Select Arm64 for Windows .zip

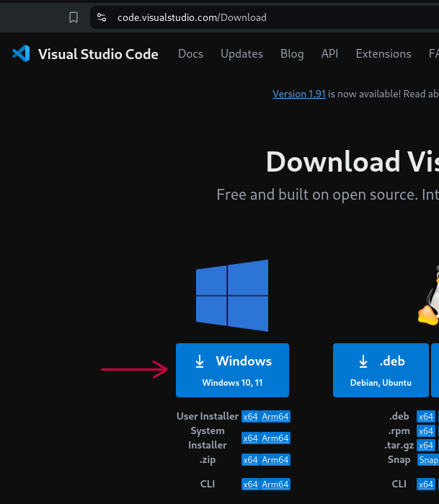click(275, 460)
